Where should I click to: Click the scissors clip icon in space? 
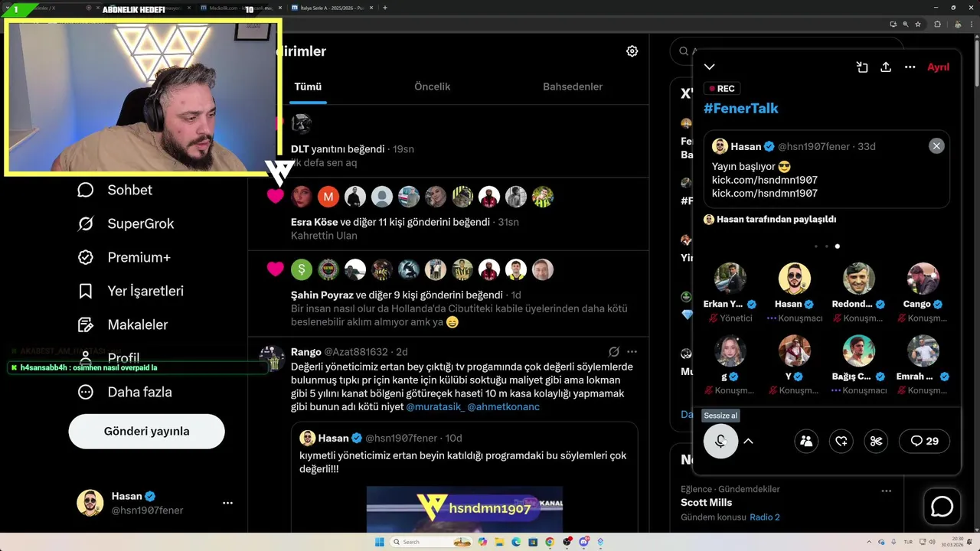click(877, 441)
